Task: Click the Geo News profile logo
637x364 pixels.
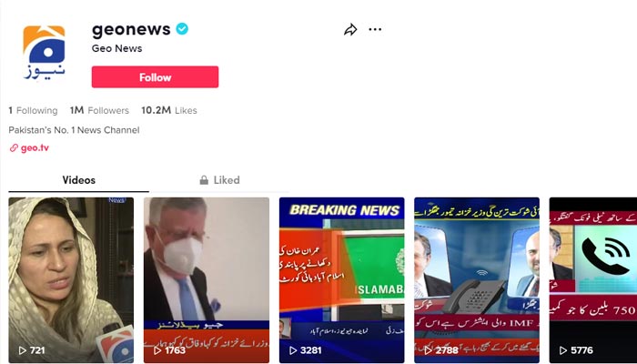Action: point(44,52)
